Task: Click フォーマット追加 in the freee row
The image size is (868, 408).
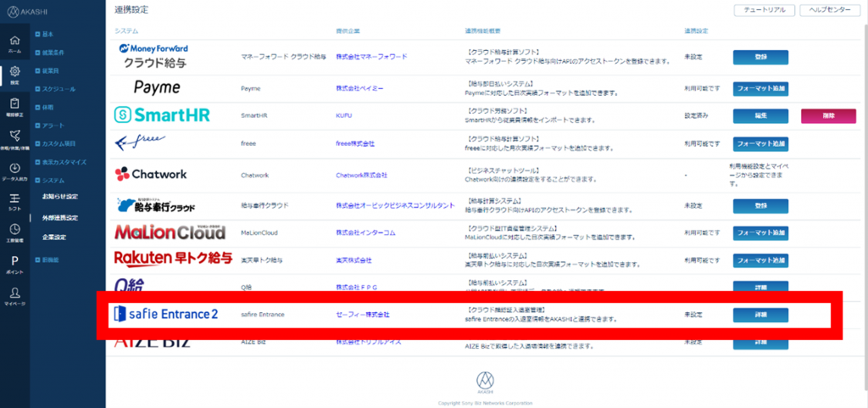Action: tap(760, 143)
